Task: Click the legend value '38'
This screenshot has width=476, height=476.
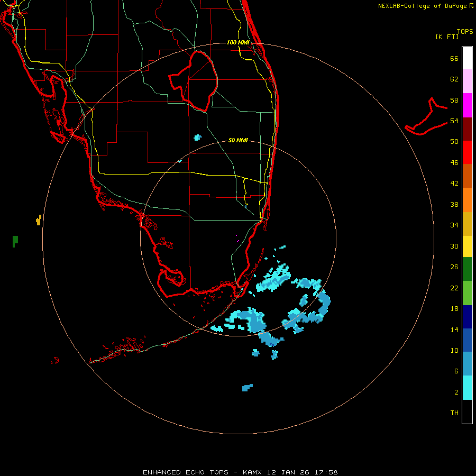Action: coord(454,204)
